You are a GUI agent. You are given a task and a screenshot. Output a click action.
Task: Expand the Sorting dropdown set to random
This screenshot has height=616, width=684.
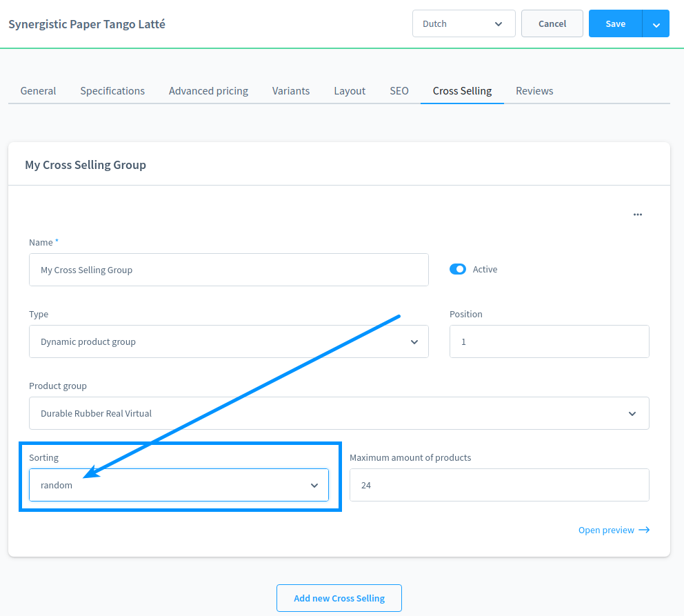[179, 485]
